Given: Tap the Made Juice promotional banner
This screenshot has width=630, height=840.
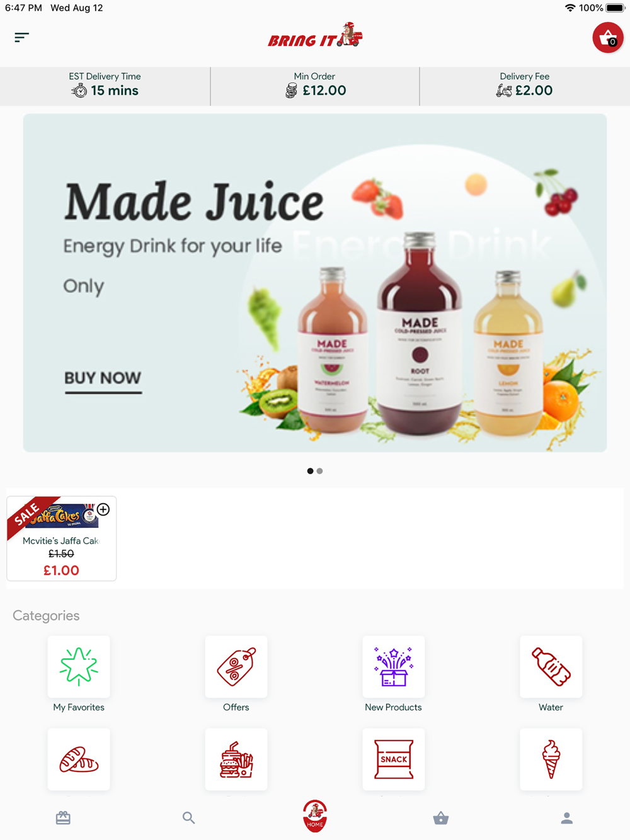Looking at the screenshot, I should (x=315, y=283).
